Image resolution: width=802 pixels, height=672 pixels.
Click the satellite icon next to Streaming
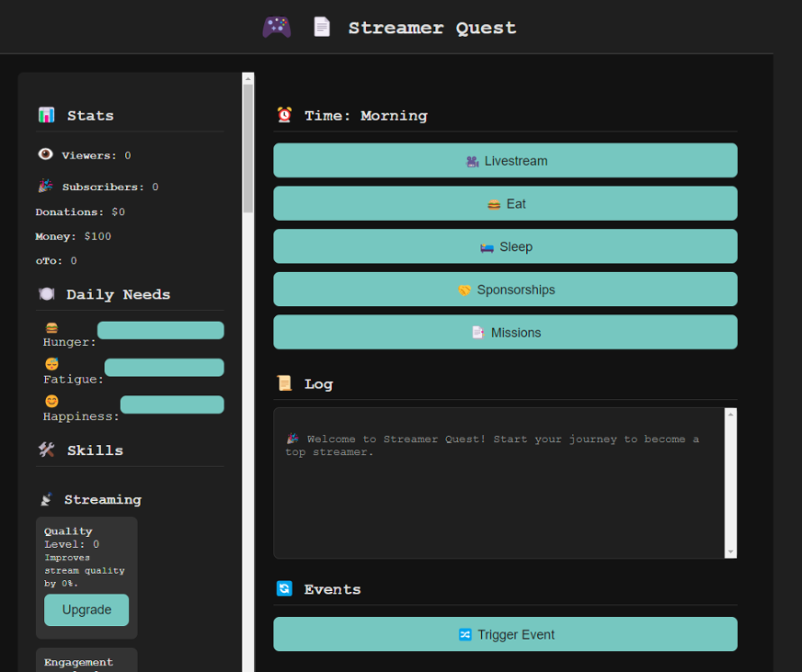click(47, 498)
